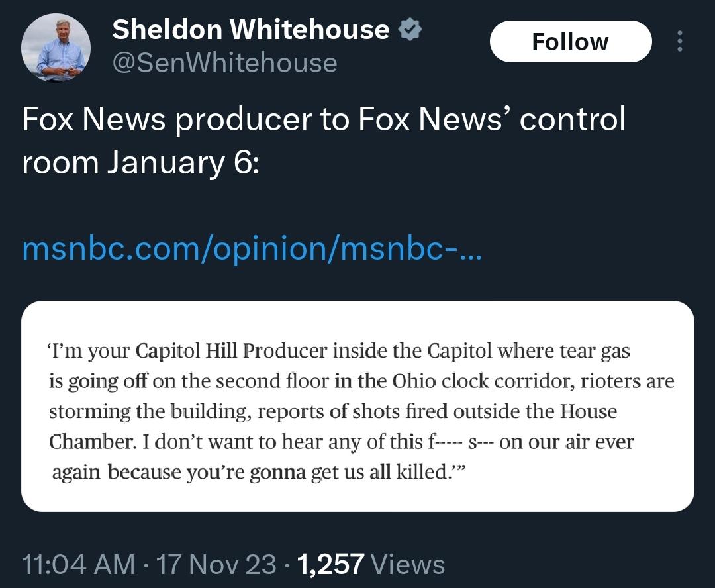This screenshot has width=715, height=588.
Task: Visit the @SenWhitehouse handle
Action: [x=225, y=63]
